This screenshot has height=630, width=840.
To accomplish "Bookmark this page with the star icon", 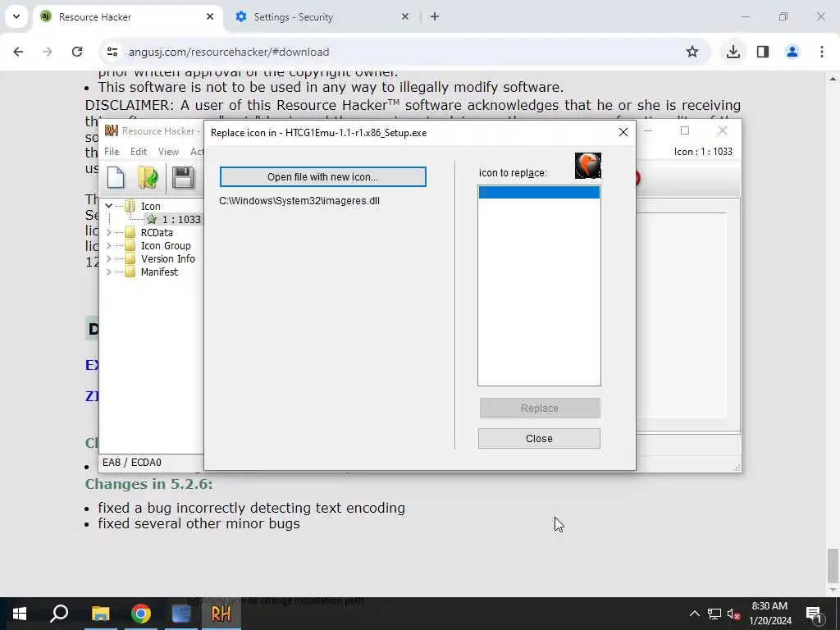I will click(x=692, y=52).
